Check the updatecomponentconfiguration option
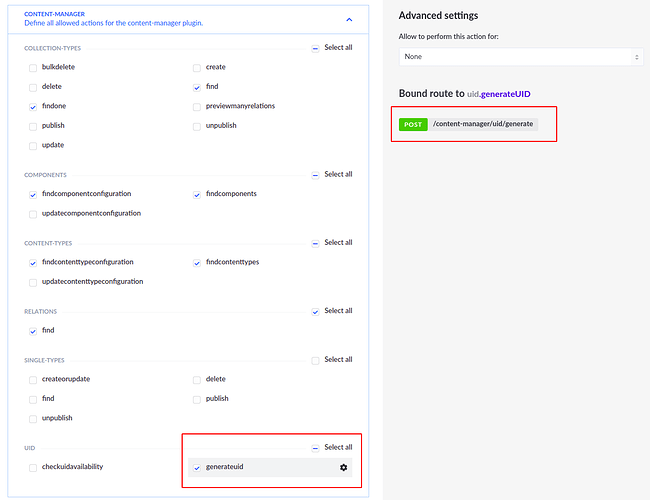 [33, 213]
